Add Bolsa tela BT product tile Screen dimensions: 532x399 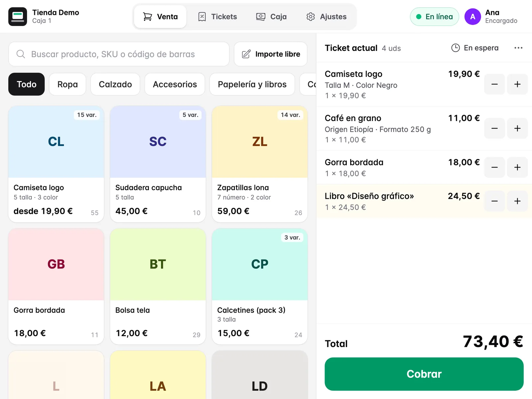[158, 287]
